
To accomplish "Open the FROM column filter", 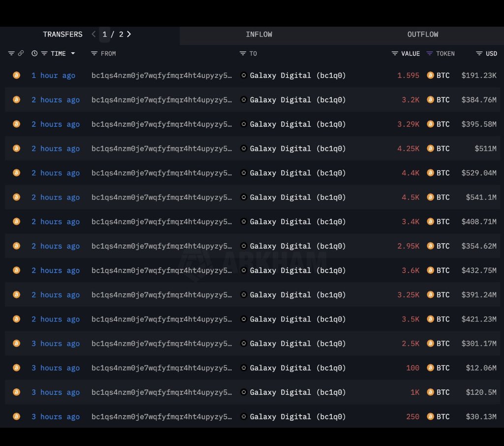I will (x=94, y=53).
